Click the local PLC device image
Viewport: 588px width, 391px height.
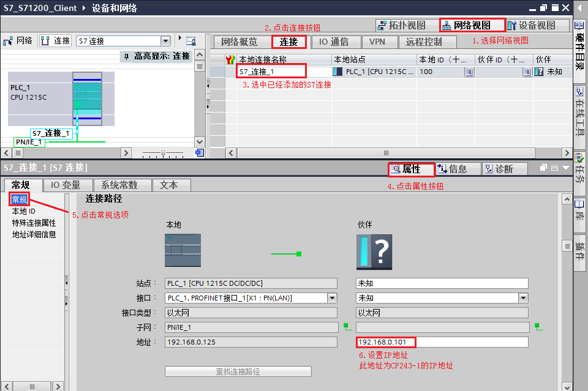point(183,250)
